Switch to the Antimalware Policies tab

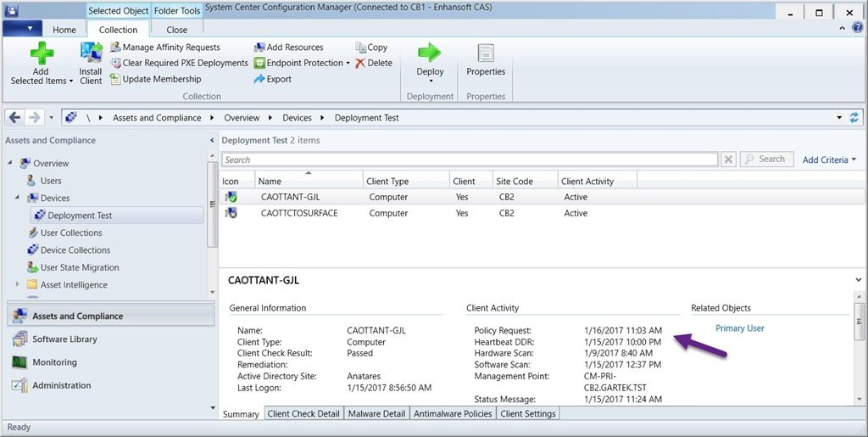click(x=453, y=413)
